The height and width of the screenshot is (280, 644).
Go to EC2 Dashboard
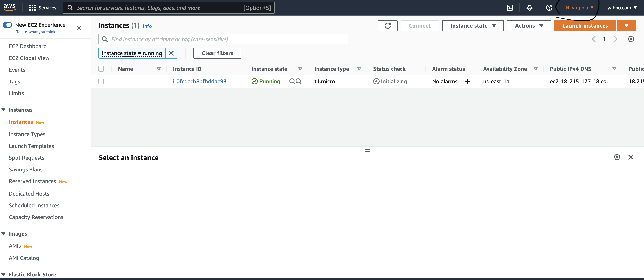(27, 46)
